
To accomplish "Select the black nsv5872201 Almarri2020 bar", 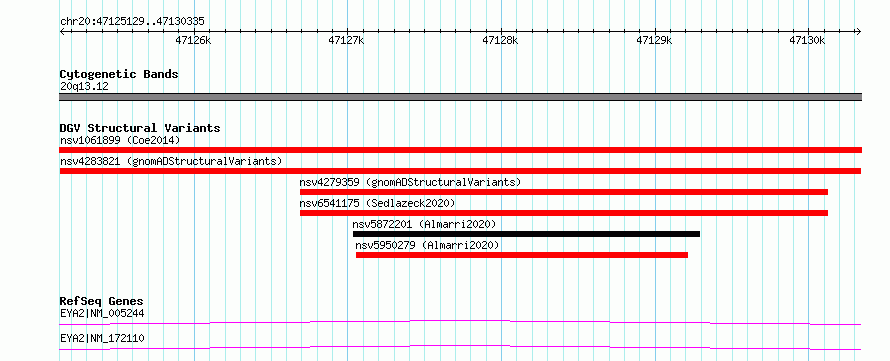I will point(526,234).
